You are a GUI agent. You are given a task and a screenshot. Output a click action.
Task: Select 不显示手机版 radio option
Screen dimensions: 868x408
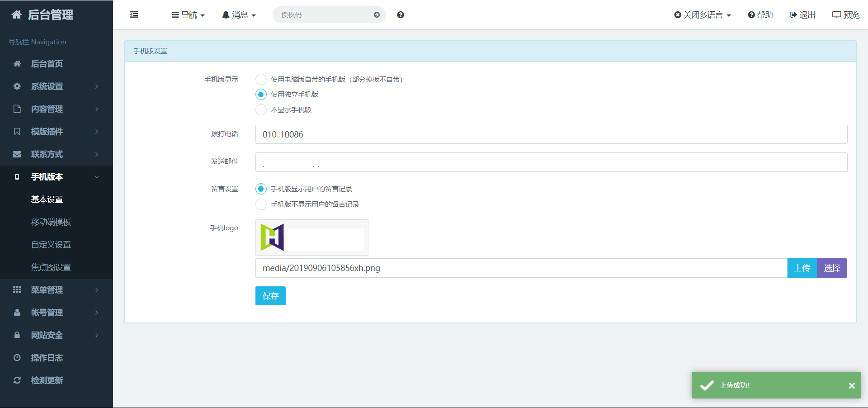click(x=261, y=110)
